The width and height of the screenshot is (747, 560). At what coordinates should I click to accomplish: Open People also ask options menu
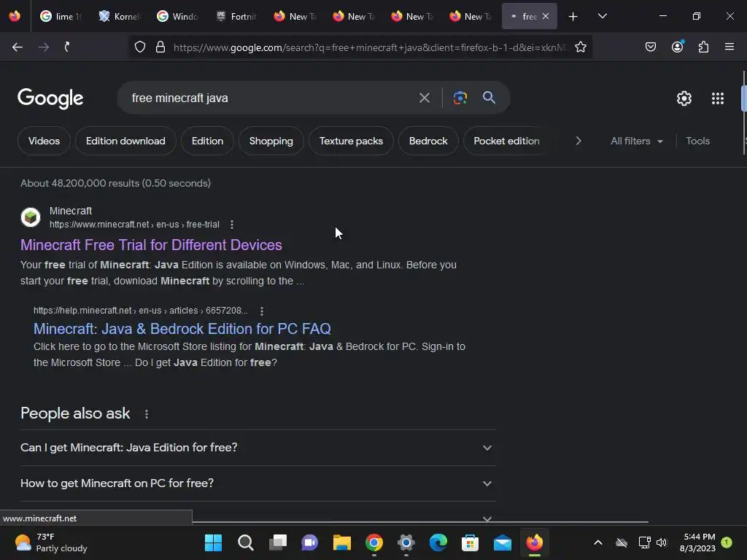[147, 414]
